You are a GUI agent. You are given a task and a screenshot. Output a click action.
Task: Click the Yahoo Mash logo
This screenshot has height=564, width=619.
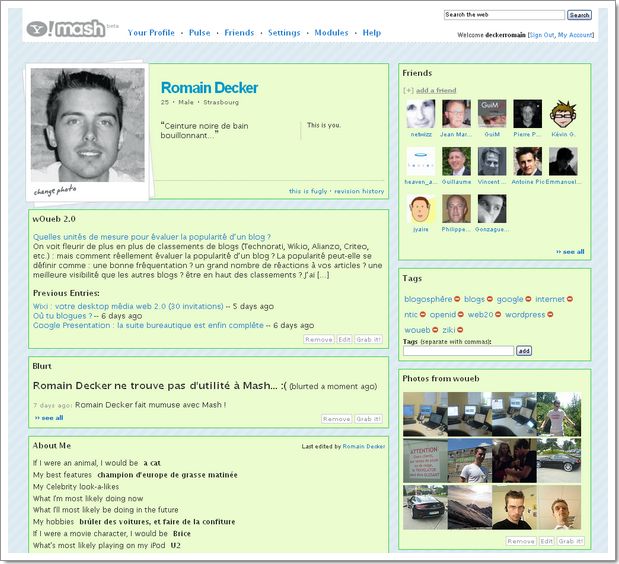(66, 28)
